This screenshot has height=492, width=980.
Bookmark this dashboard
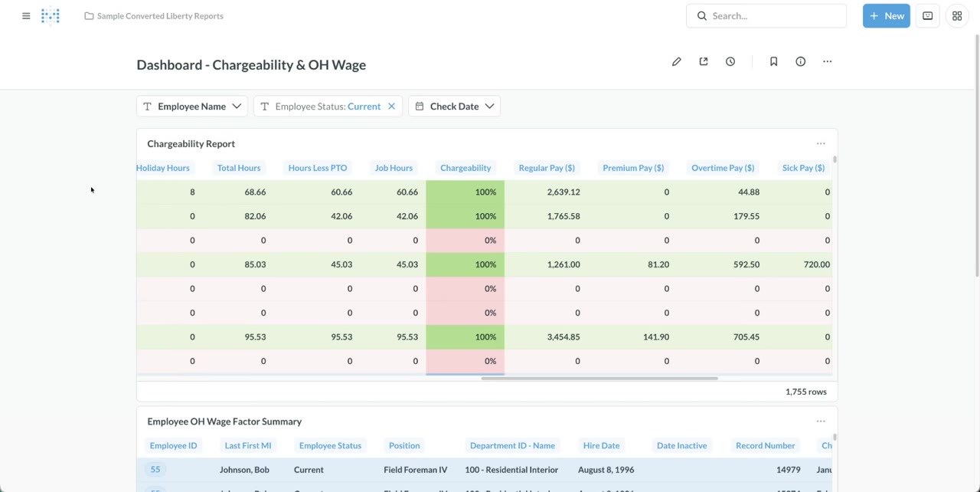[773, 61]
